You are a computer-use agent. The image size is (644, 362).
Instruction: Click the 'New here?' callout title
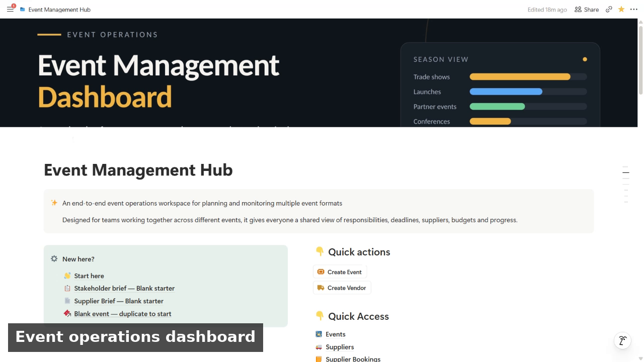(x=78, y=259)
